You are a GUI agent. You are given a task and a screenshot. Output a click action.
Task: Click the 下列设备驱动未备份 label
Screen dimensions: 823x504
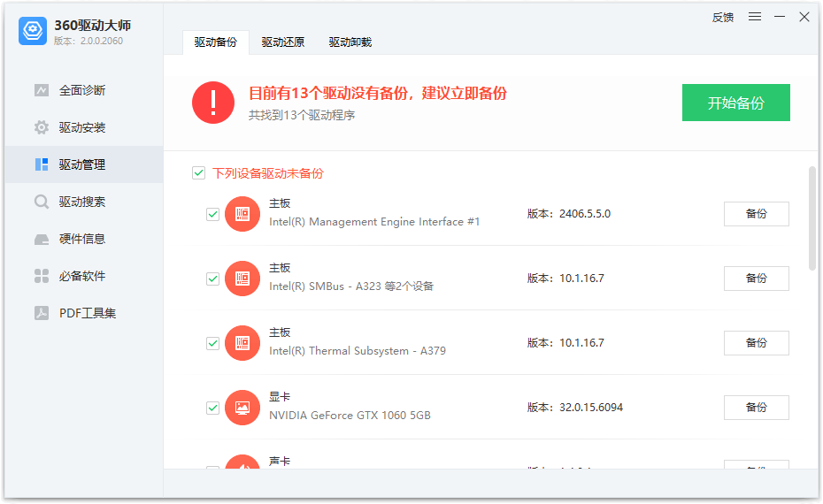tap(267, 173)
